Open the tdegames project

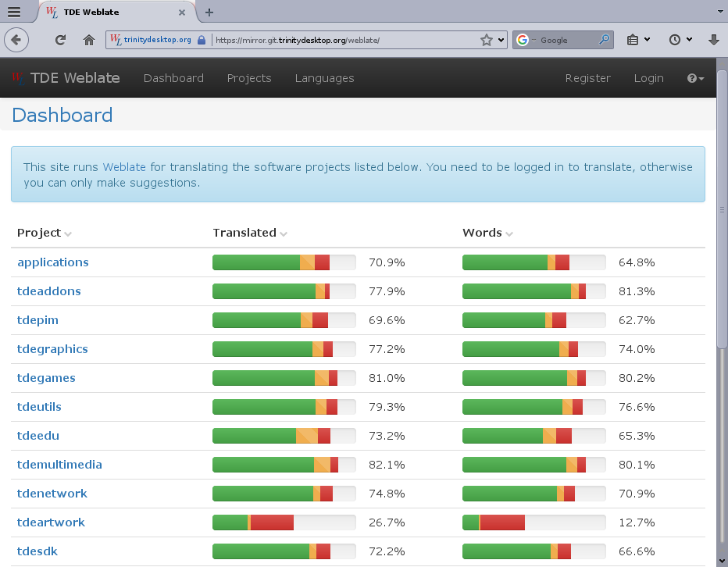click(46, 378)
